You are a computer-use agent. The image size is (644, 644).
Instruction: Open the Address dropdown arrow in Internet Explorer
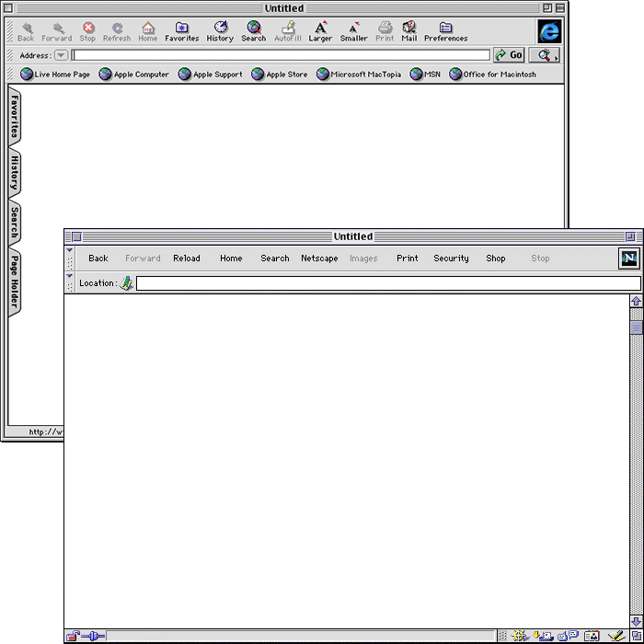[62, 55]
